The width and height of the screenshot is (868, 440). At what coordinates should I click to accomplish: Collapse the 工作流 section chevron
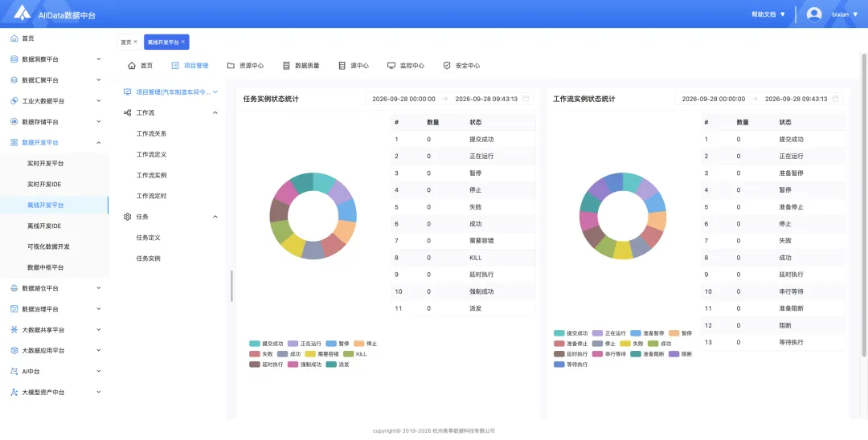(215, 112)
